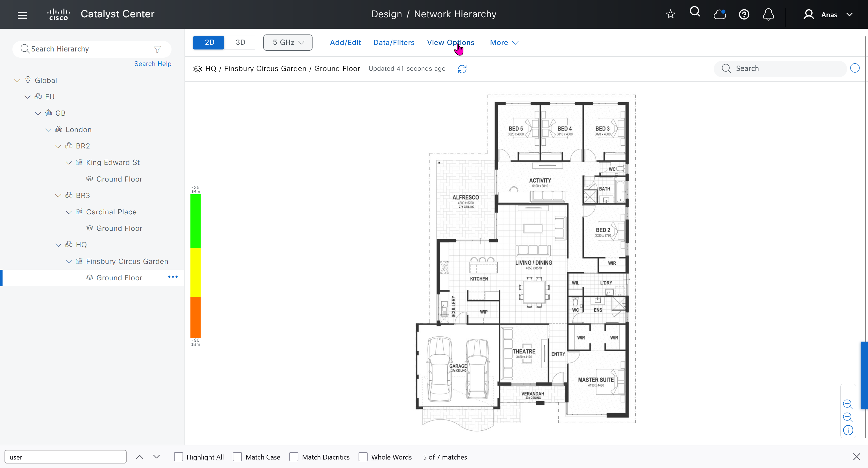Check the Match Case option
The height and width of the screenshot is (468, 868).
[x=238, y=457]
